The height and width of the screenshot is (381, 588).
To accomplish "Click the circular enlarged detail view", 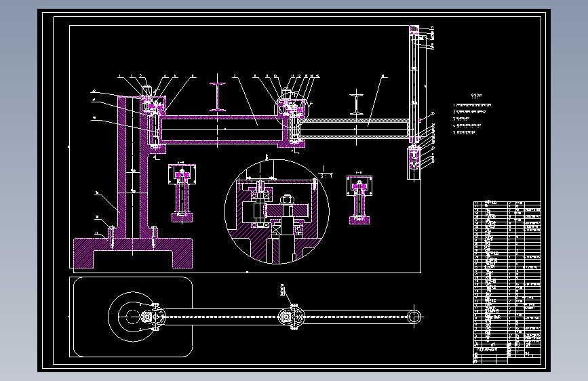I will coord(277,212).
